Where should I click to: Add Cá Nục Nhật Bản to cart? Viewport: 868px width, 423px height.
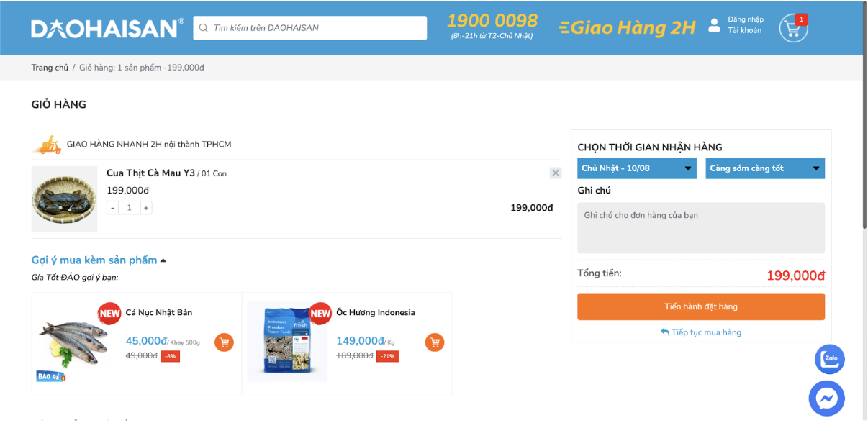coord(224,342)
